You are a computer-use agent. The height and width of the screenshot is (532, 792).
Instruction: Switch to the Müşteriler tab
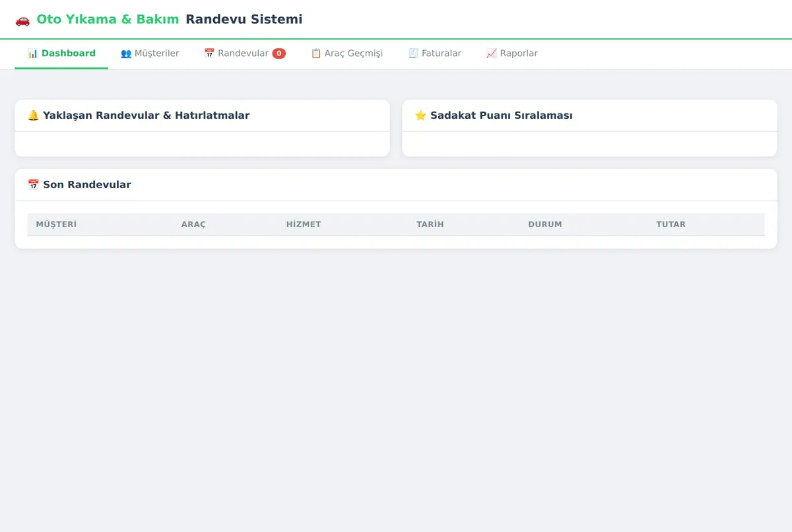150,53
